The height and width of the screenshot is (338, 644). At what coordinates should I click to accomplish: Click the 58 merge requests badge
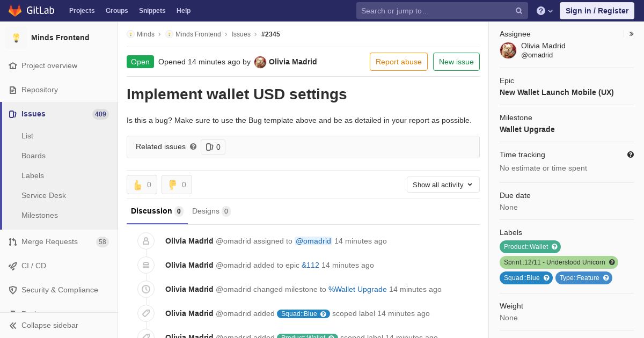pos(103,241)
